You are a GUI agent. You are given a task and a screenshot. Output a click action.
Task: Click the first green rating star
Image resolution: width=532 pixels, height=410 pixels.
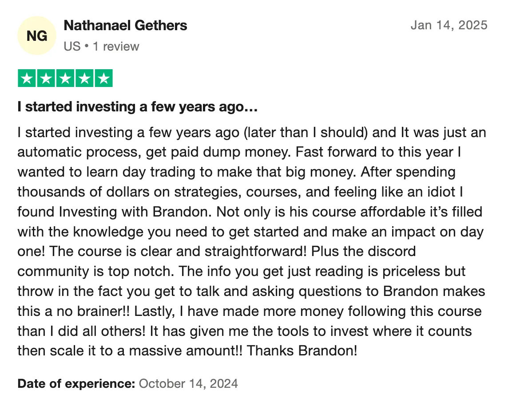[27, 79]
